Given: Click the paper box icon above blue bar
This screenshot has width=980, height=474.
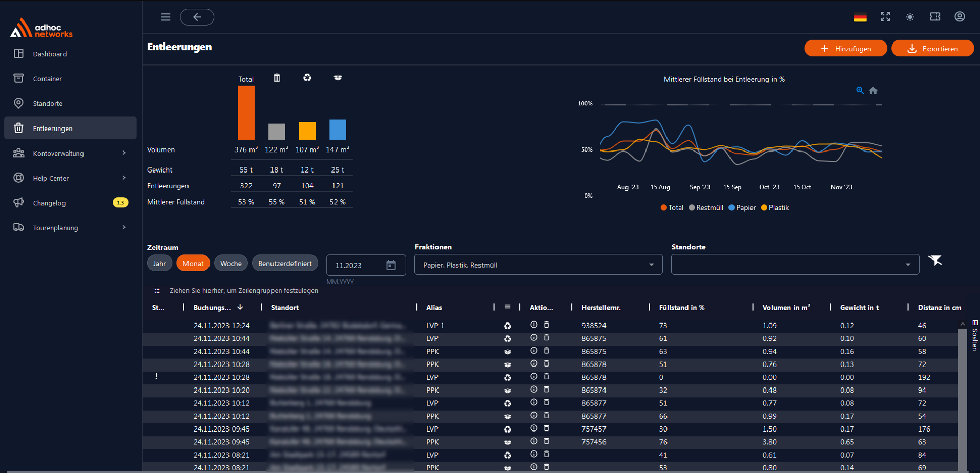Looking at the screenshot, I should point(338,78).
